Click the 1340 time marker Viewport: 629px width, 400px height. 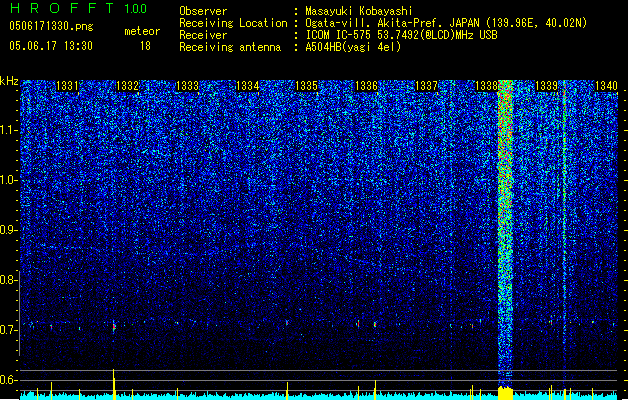point(606,86)
